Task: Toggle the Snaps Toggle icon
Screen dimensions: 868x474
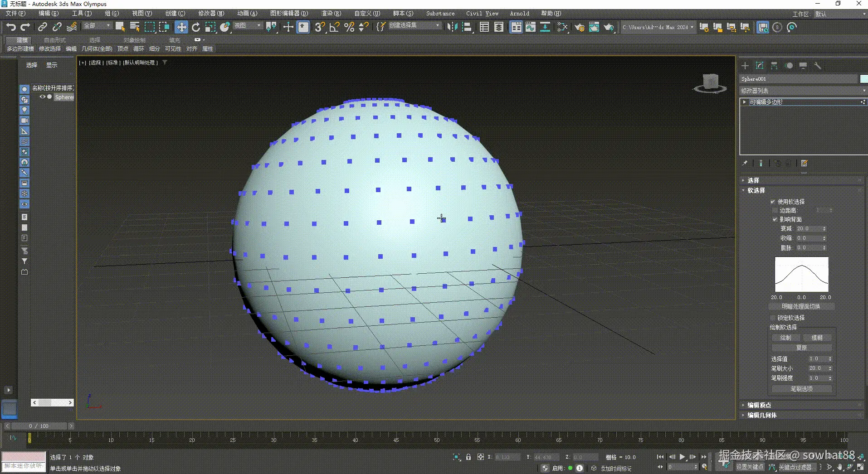Action: pyautogui.click(x=320, y=27)
